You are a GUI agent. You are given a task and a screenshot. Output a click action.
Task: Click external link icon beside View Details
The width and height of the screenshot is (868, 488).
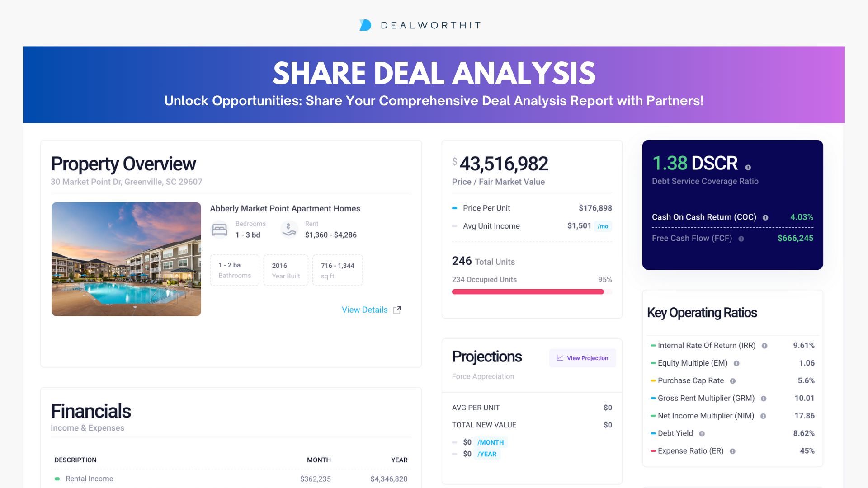tap(397, 310)
